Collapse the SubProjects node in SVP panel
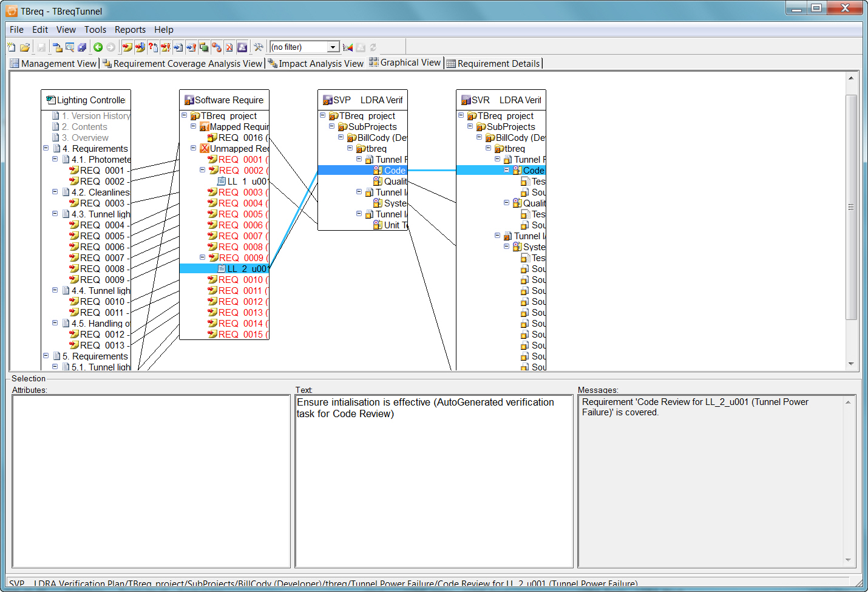This screenshot has width=868, height=592. [332, 126]
